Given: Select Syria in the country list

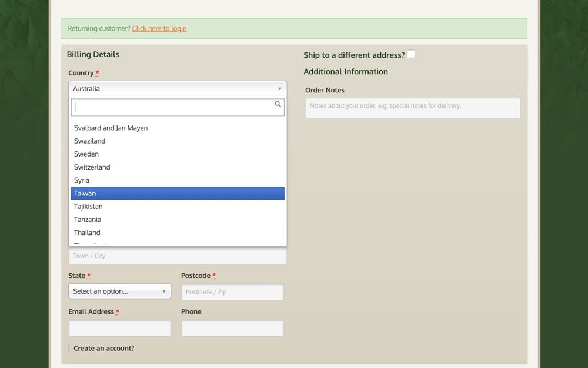Looking at the screenshot, I should [x=178, y=181].
